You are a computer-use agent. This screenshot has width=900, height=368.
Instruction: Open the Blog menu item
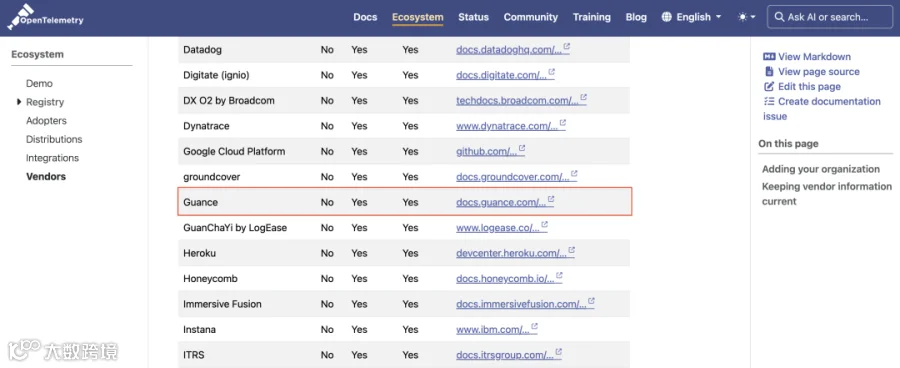pyautogui.click(x=636, y=17)
